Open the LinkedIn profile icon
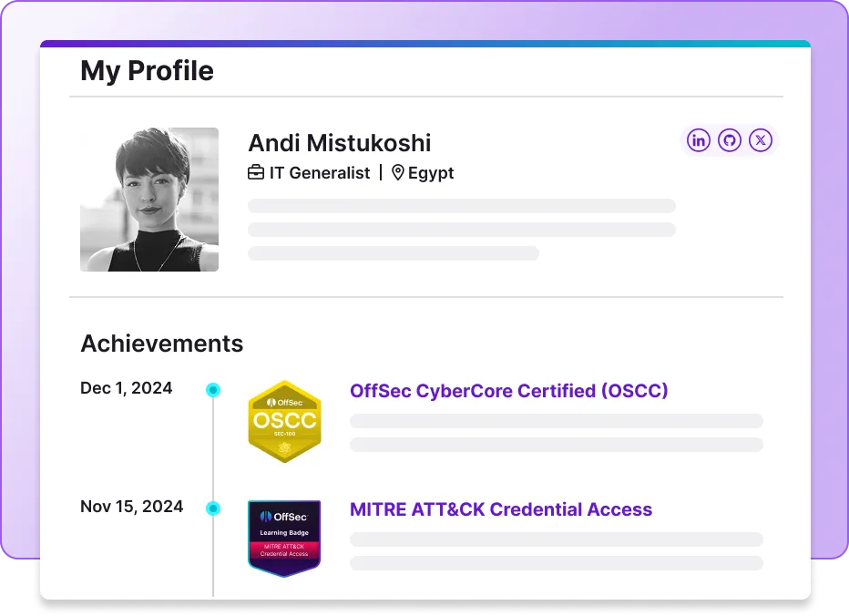This screenshot has height=616, width=849. (698, 139)
